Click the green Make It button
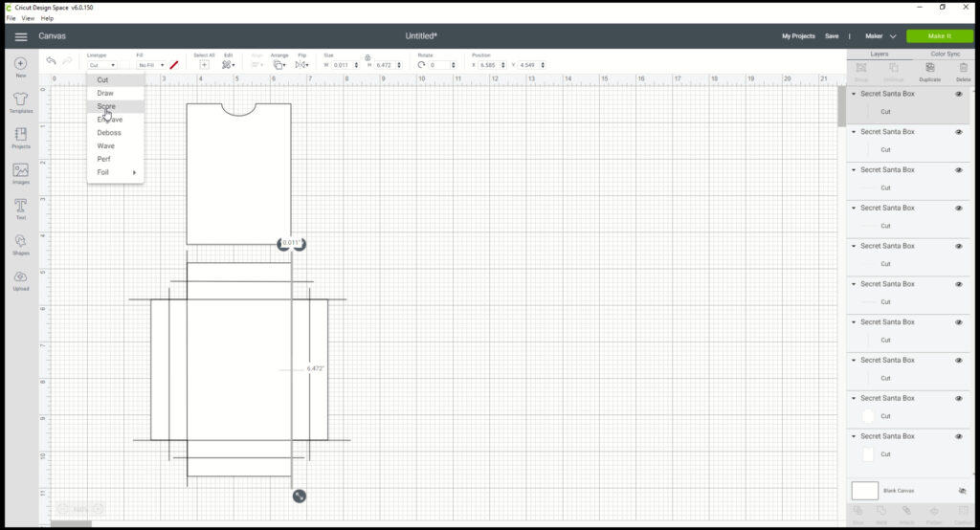980x530 pixels. pos(940,36)
